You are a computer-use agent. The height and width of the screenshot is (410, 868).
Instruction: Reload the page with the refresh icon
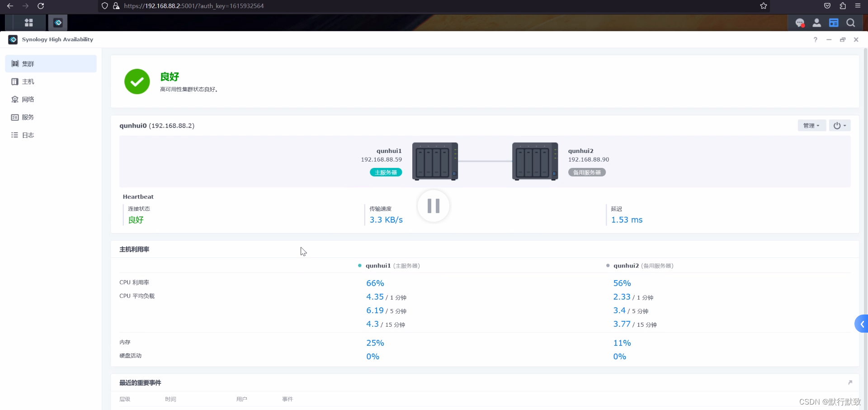click(41, 6)
